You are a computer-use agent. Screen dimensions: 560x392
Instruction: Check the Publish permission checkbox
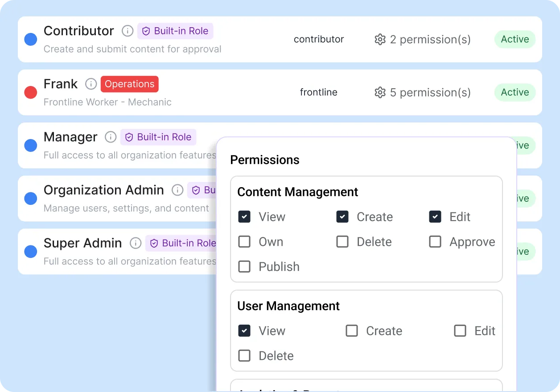click(x=244, y=267)
